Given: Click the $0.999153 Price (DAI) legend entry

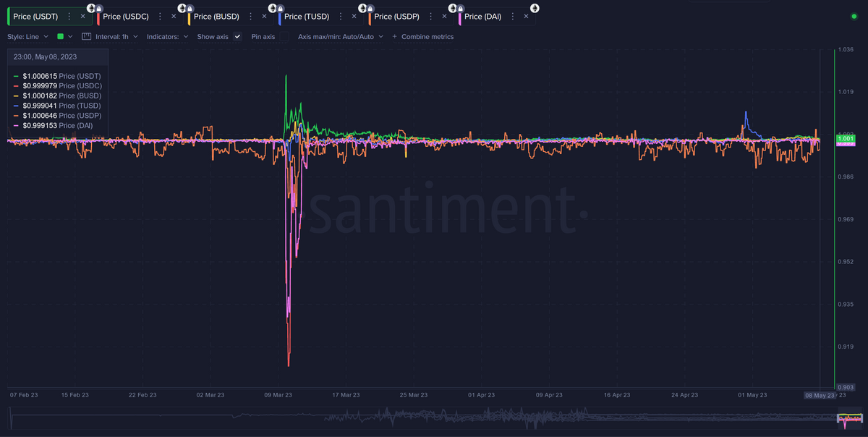Looking at the screenshot, I should (55, 125).
